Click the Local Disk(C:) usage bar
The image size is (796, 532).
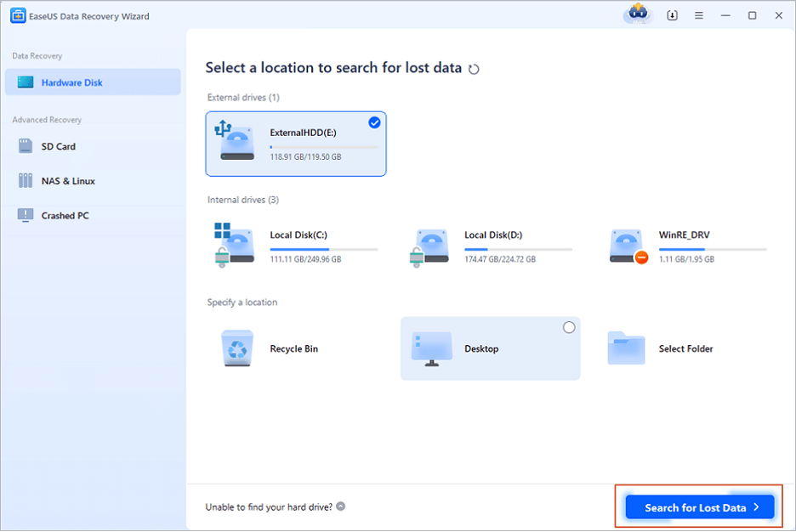click(x=324, y=250)
